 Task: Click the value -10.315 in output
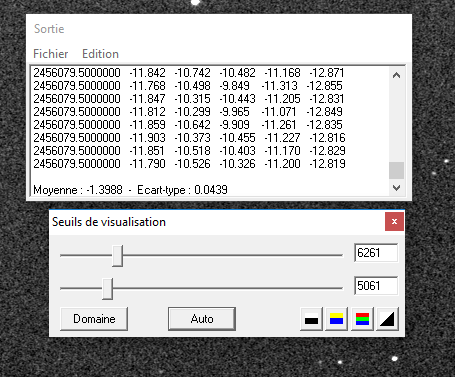pos(192,99)
